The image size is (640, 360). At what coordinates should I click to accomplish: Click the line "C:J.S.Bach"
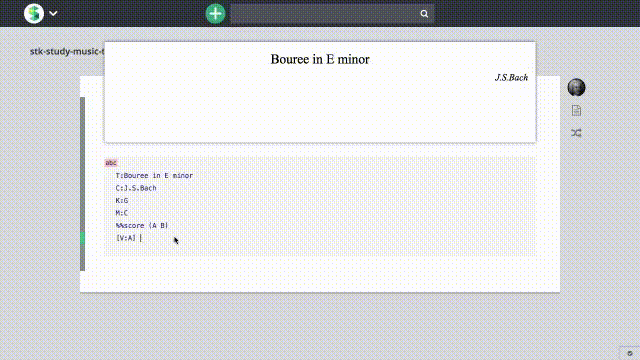tap(136, 188)
